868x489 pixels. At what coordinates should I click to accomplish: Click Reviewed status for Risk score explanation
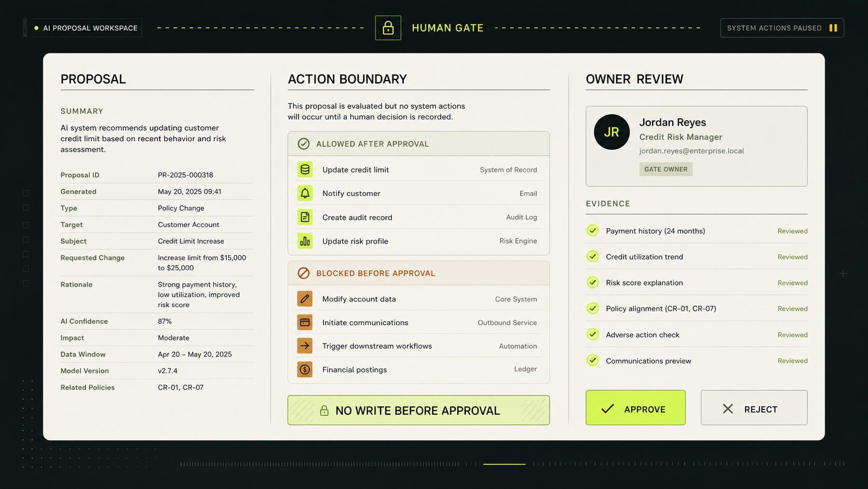tap(792, 283)
